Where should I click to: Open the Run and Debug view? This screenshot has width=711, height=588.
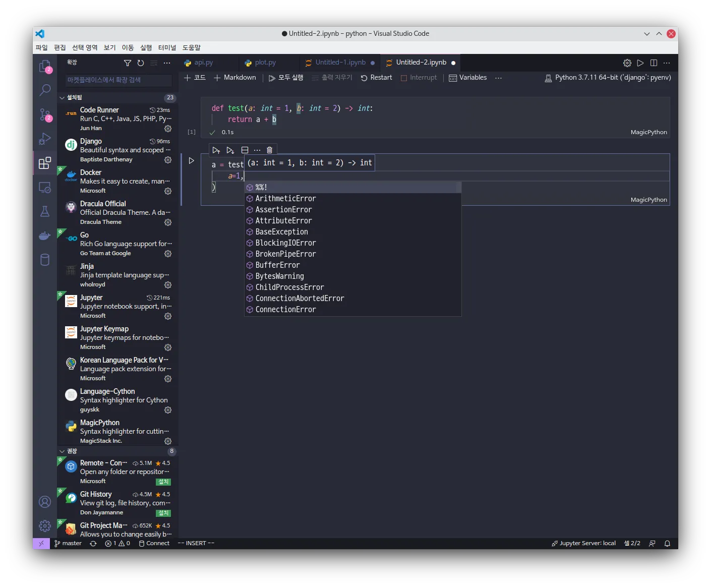coord(45,139)
